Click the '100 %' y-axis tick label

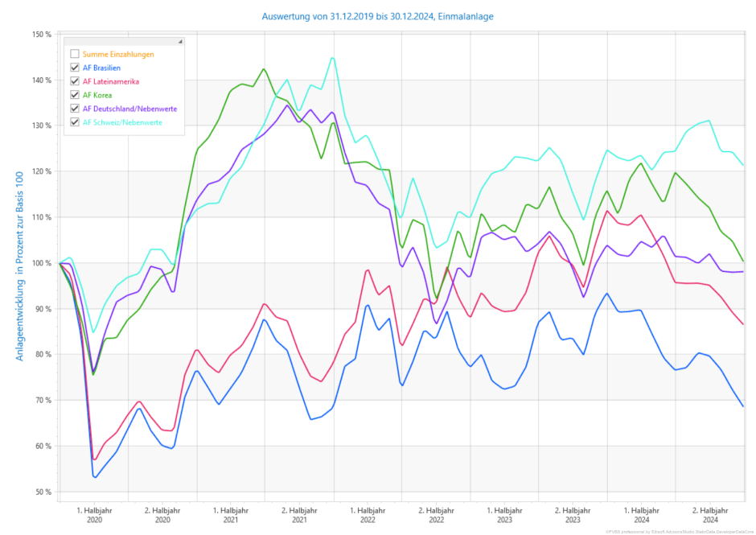[42, 263]
